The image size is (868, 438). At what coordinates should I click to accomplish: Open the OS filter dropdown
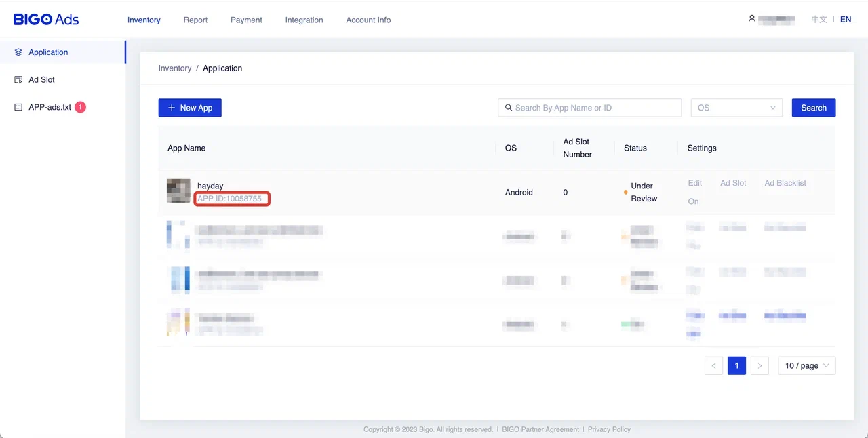click(x=736, y=108)
